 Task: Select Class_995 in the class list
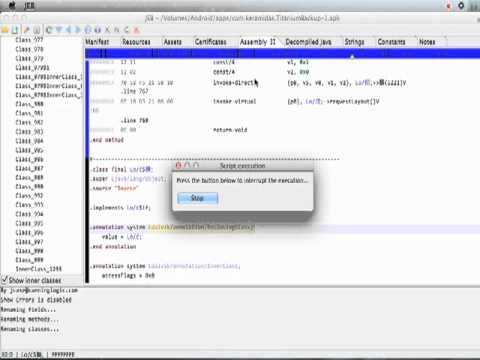pos(29,223)
